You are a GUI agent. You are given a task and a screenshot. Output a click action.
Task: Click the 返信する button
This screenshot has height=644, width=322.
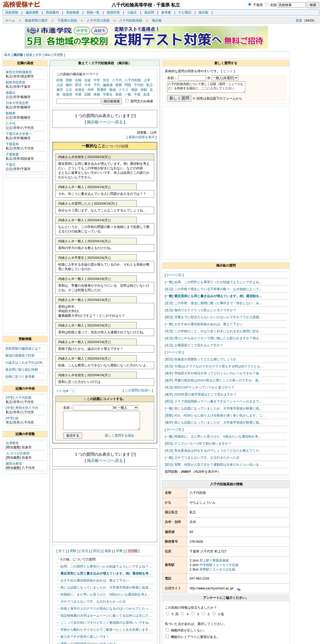tap(73, 436)
